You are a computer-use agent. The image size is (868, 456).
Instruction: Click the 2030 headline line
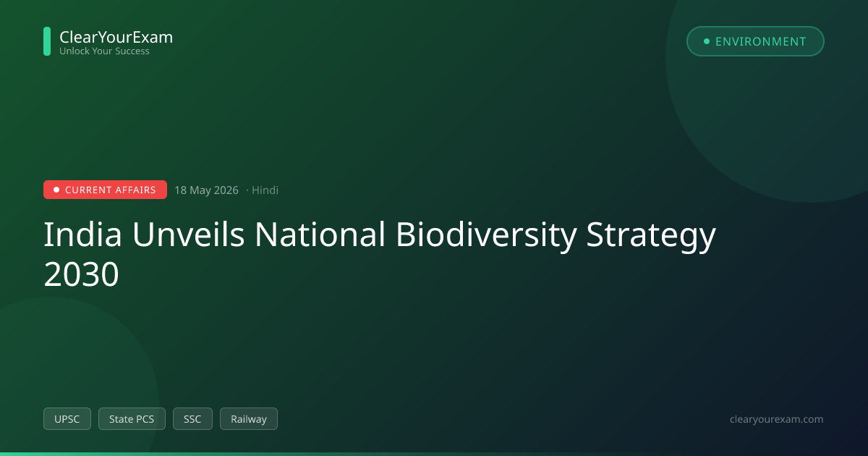(x=81, y=275)
